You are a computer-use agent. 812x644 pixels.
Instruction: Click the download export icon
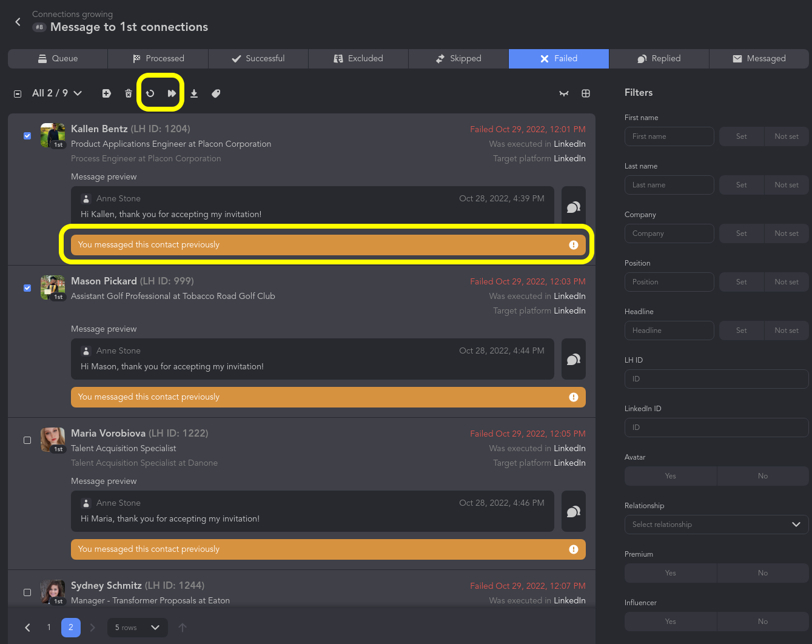pos(194,93)
